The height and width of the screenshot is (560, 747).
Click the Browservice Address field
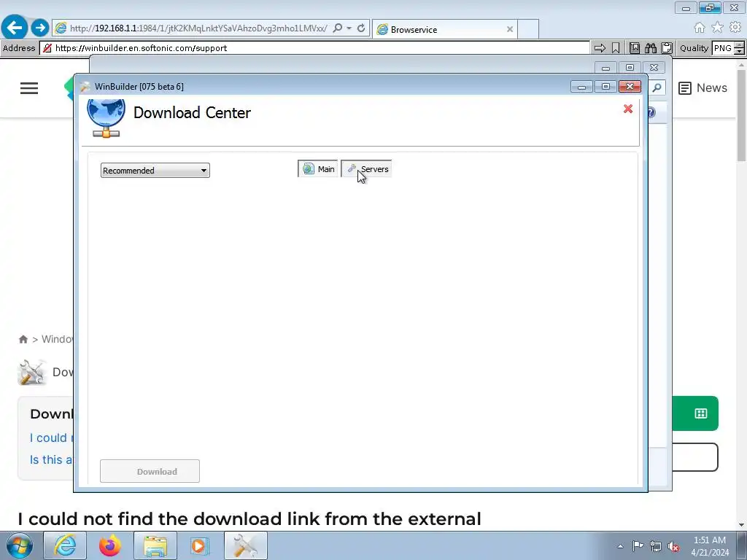pyautogui.click(x=315, y=48)
